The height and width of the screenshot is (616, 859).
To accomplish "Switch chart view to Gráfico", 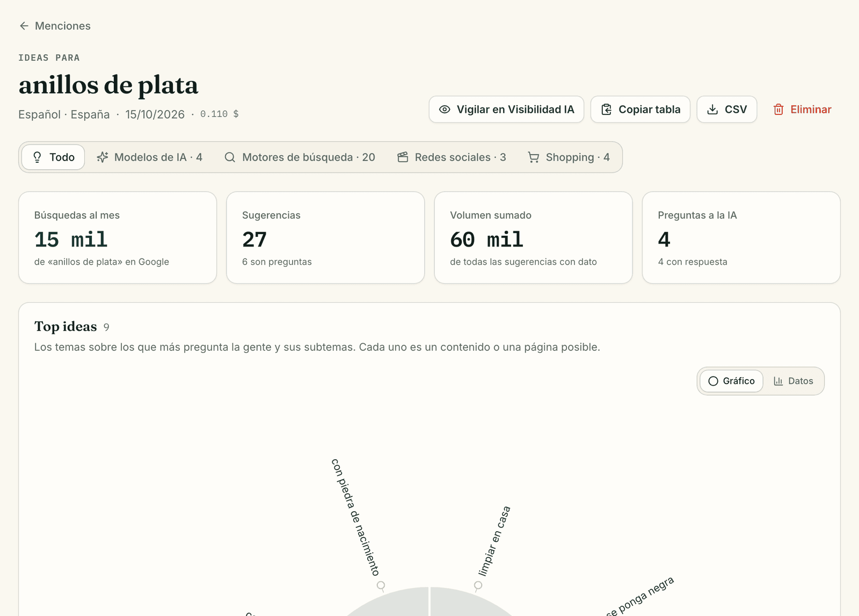I will (x=731, y=381).
